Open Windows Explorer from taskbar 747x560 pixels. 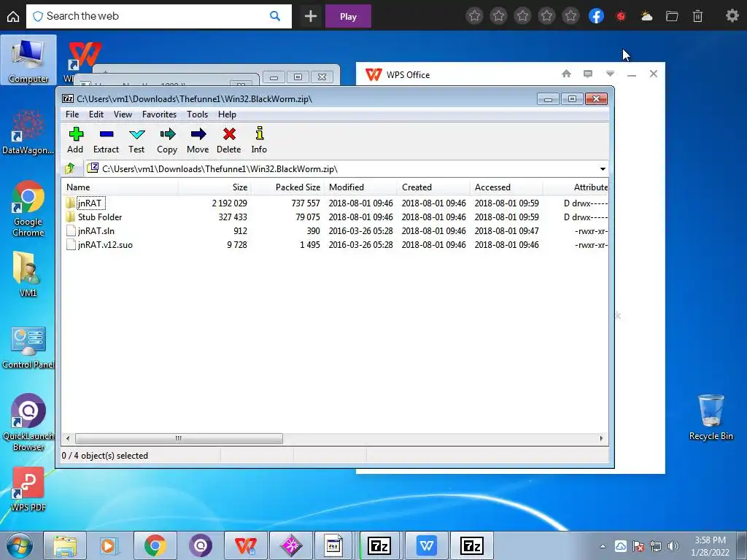click(x=65, y=545)
